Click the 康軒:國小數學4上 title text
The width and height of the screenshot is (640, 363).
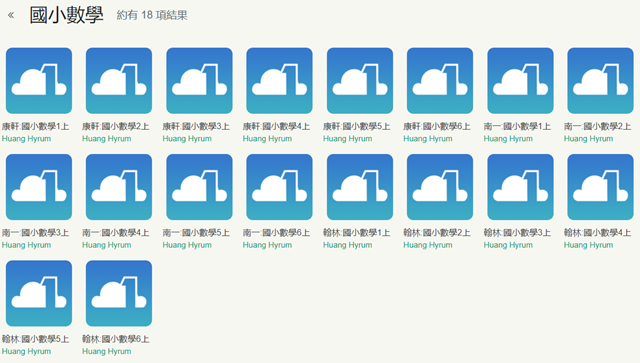276,127
